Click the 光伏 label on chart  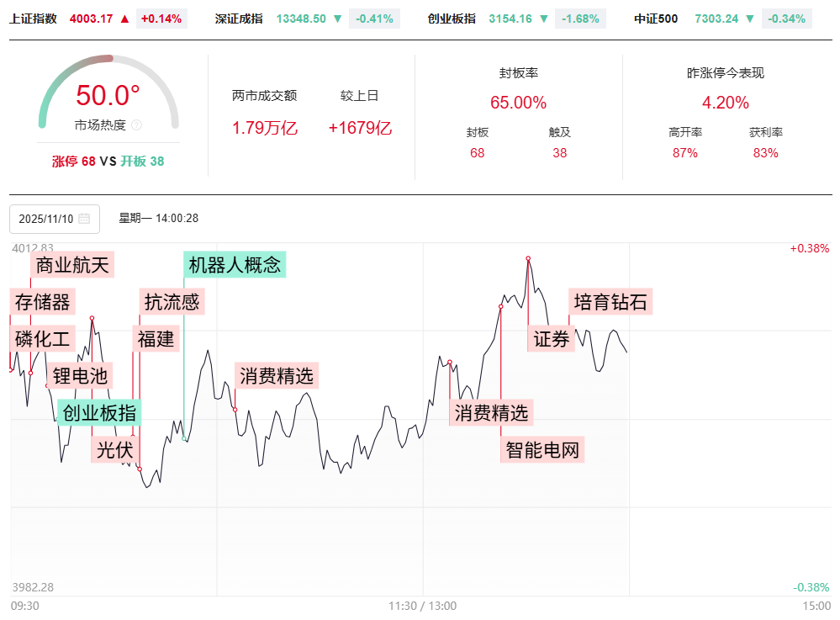click(x=114, y=450)
